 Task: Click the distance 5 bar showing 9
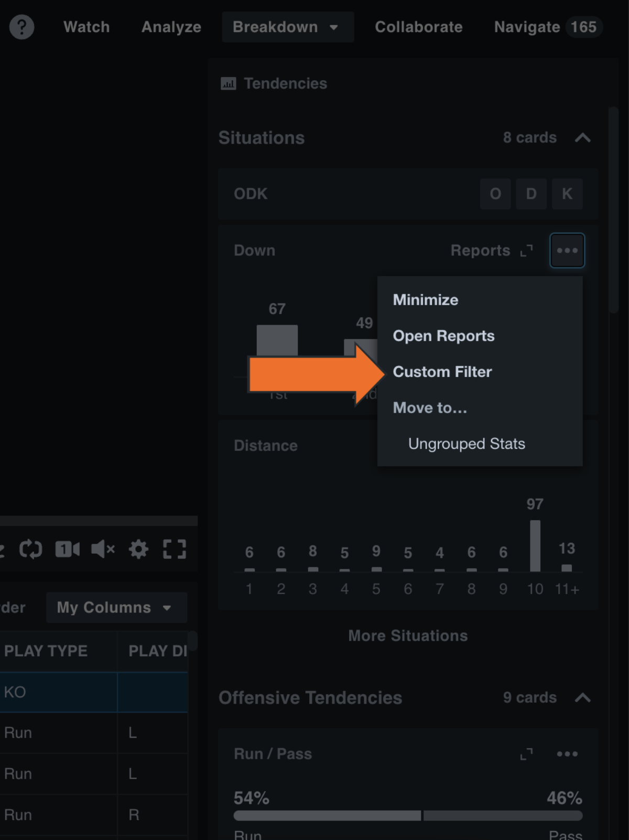[376, 569]
